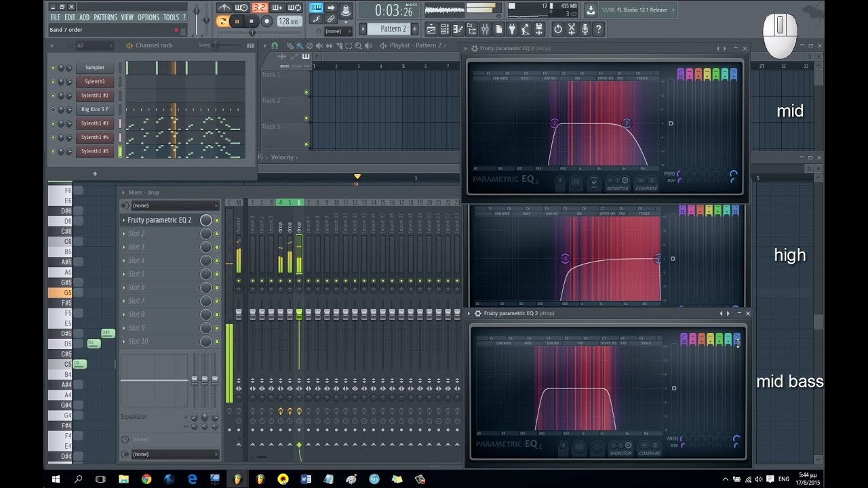The image size is (868, 488).
Task: Toggle the 3.2 countdown before recording
Action: click(x=259, y=7)
